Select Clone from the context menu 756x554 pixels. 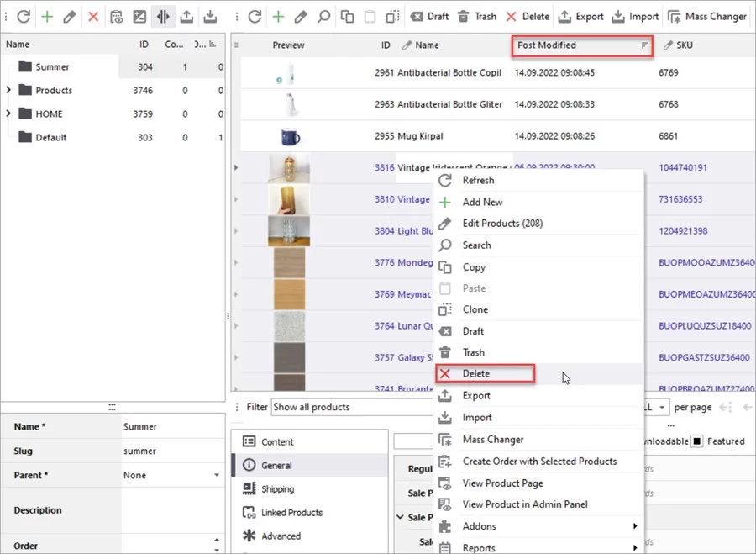click(475, 309)
